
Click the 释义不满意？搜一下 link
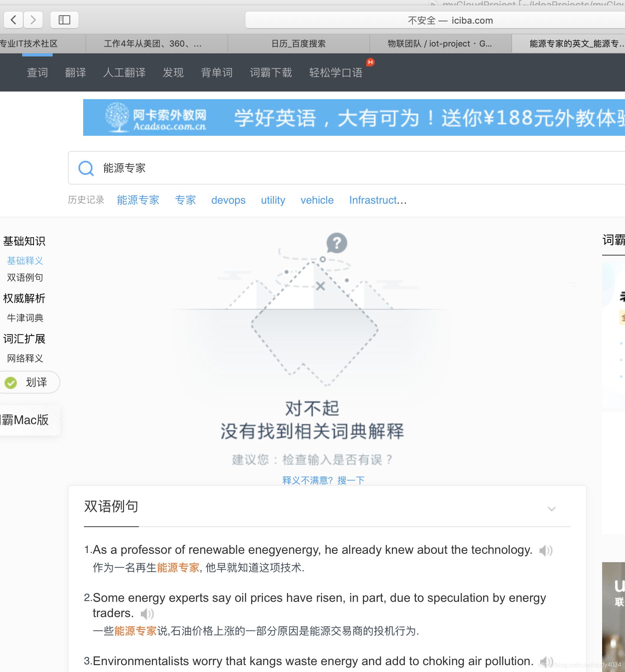point(324,480)
